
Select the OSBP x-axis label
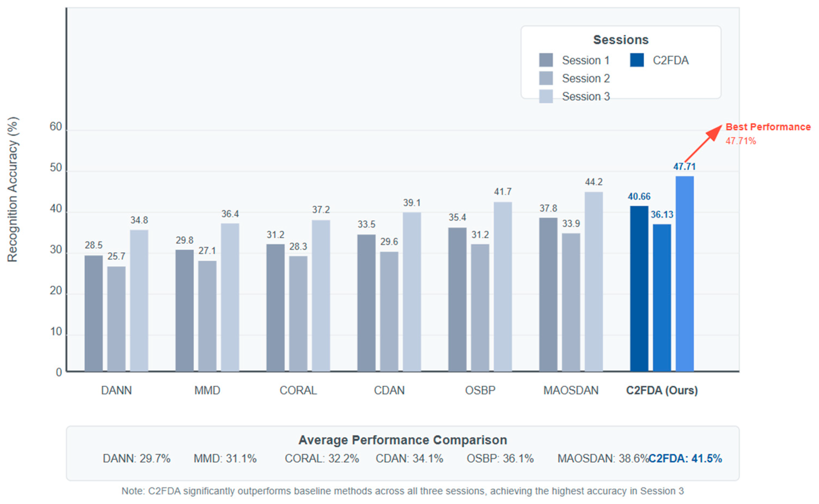[x=480, y=390]
